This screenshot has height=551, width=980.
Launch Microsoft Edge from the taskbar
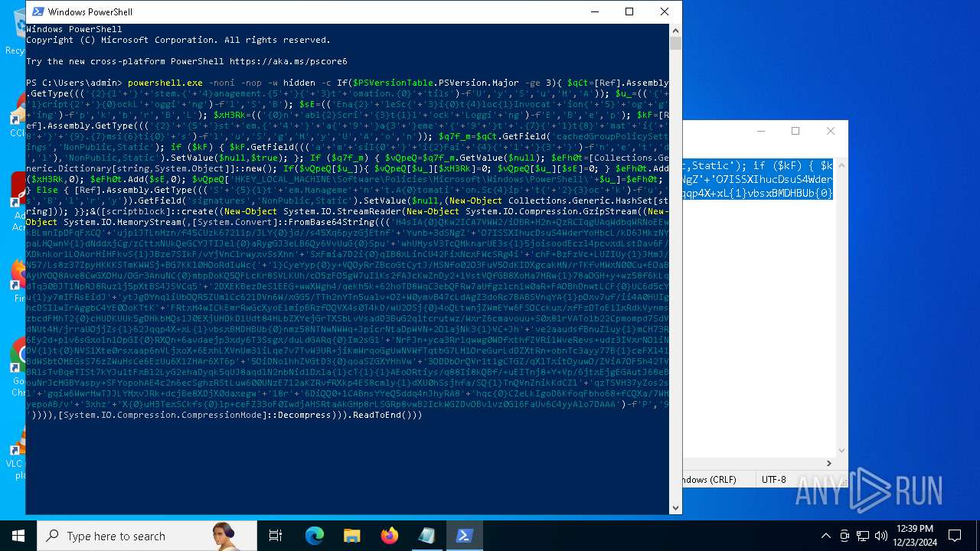coord(315,536)
